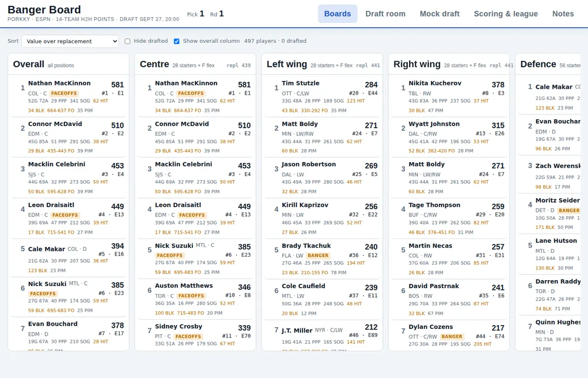Select Martin Necas in Right wing column

tap(449, 259)
